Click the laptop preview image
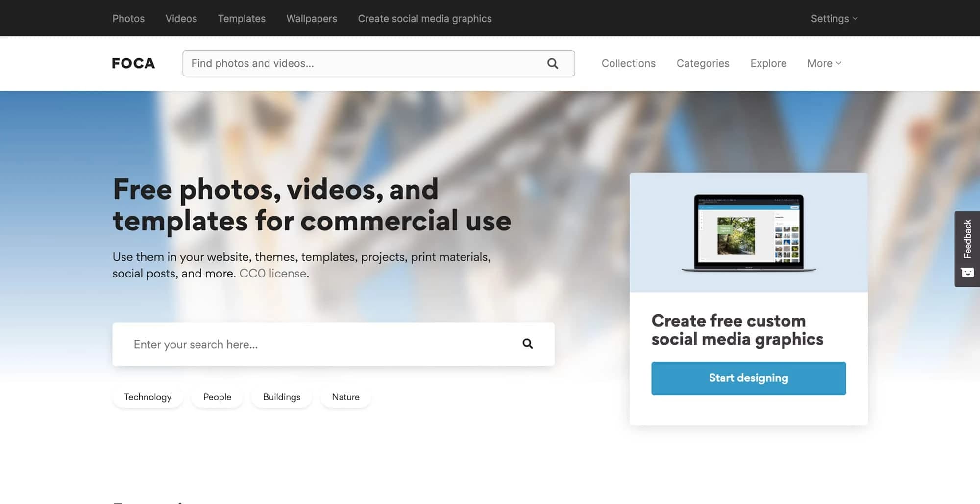Viewport: 980px width, 504px height. [x=748, y=233]
